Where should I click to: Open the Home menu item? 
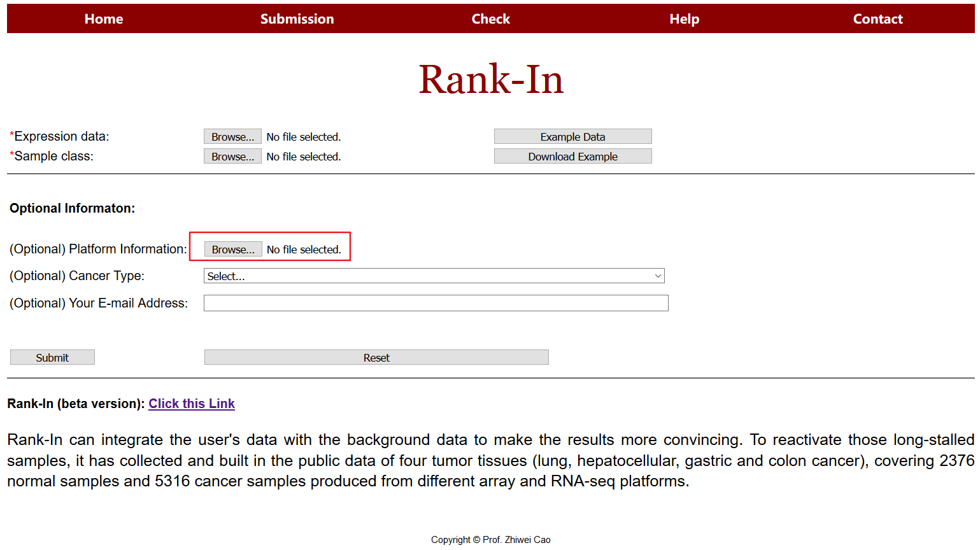coord(104,19)
